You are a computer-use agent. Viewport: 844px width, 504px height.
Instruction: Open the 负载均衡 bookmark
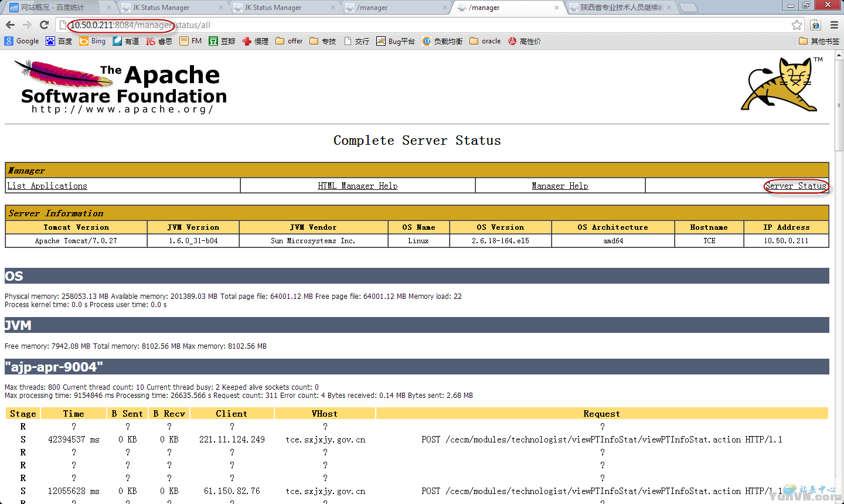click(443, 41)
